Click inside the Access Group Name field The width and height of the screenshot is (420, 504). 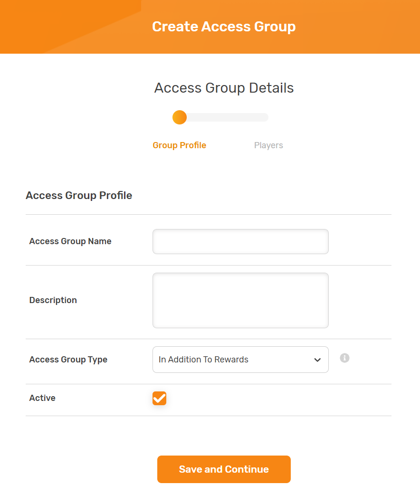tap(240, 241)
